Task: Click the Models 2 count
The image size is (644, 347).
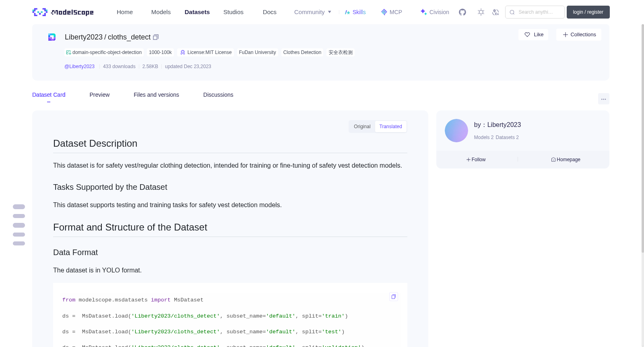Action: pos(484,137)
